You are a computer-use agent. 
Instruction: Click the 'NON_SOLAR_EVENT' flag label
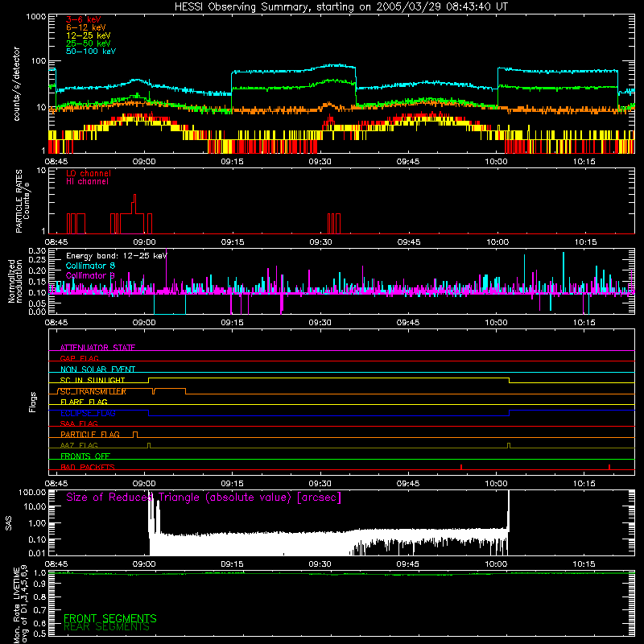pos(97,369)
